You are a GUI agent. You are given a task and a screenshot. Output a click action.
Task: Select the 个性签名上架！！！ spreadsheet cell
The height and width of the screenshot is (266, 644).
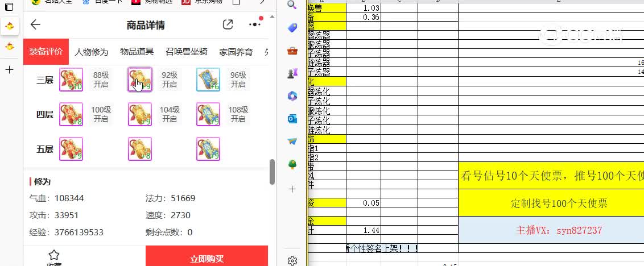tap(382, 248)
